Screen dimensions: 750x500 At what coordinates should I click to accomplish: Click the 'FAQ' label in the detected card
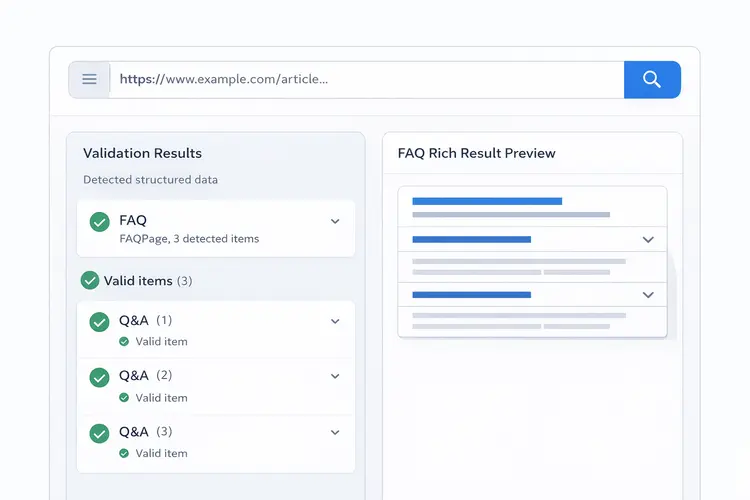[133, 220]
